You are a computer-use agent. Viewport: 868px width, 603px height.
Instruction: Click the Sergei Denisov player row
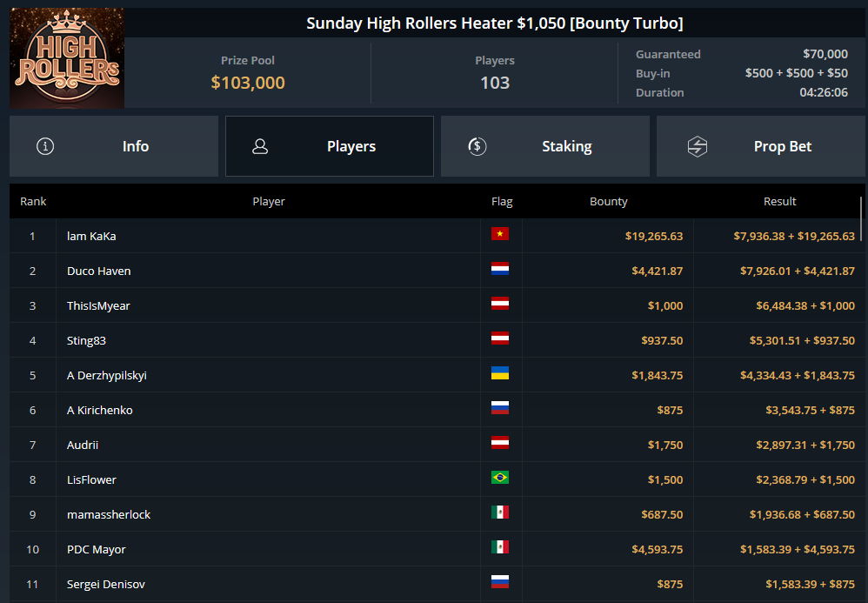435,584
